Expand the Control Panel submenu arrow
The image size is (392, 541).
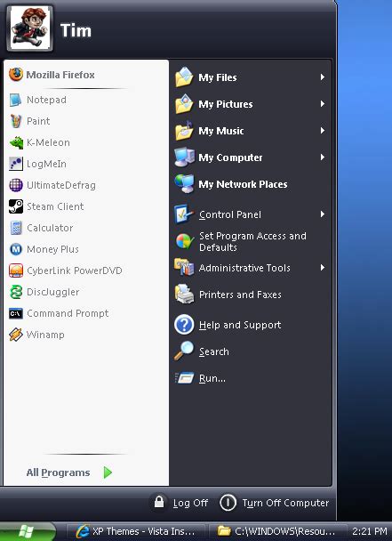[x=323, y=214]
